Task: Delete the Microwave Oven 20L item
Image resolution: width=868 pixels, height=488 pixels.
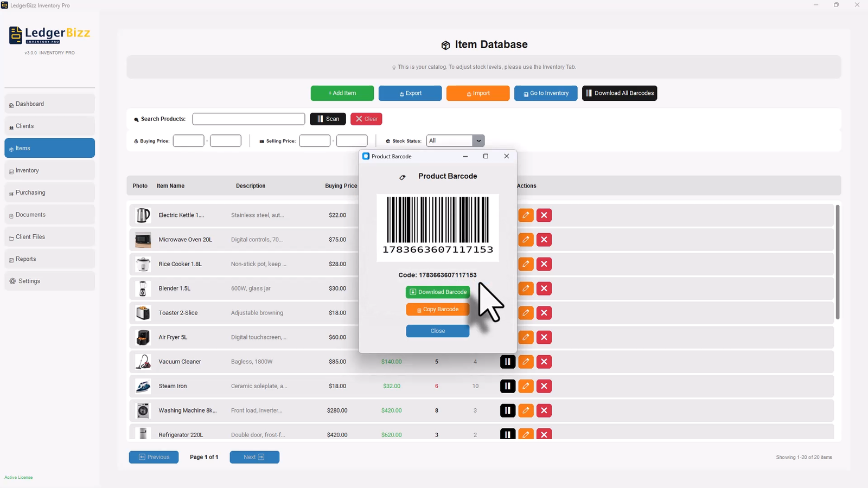Action: [544, 240]
